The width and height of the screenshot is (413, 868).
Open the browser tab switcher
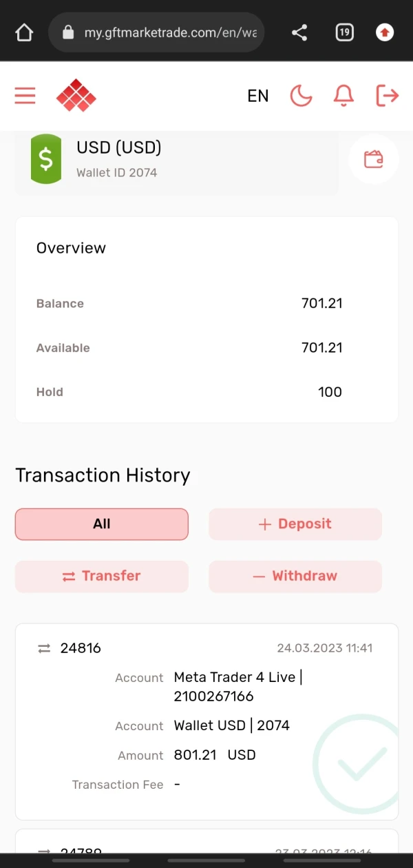click(344, 32)
